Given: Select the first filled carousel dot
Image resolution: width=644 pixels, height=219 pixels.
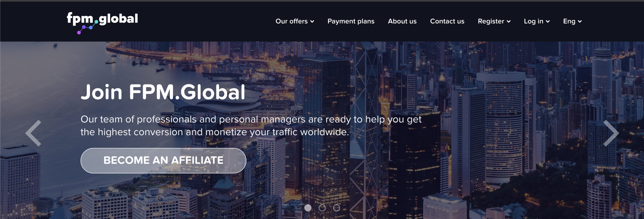Looking at the screenshot, I should click(308, 208).
